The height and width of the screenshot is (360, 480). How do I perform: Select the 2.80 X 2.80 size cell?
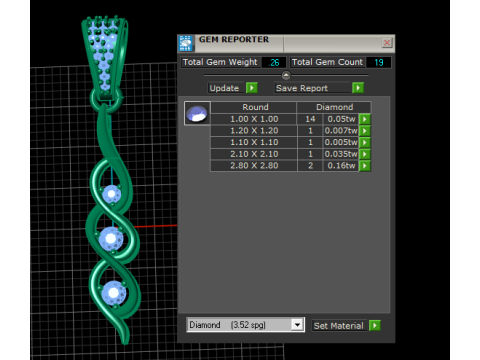254,166
